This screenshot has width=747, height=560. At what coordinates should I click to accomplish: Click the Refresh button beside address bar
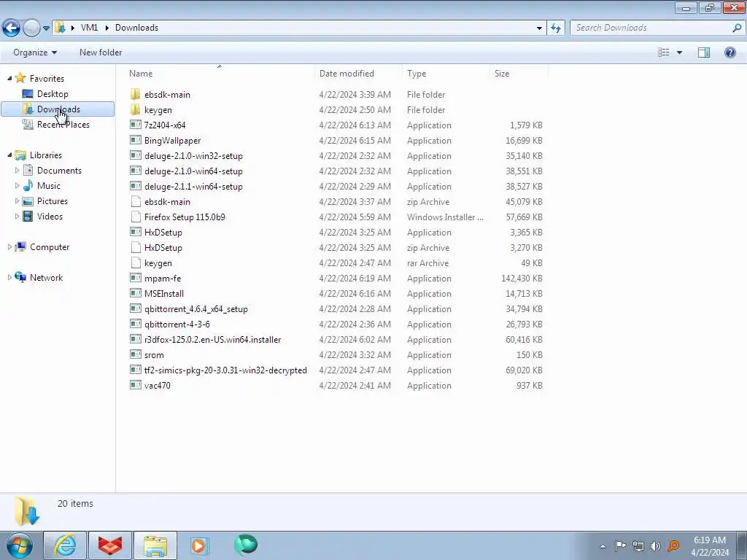(x=555, y=28)
